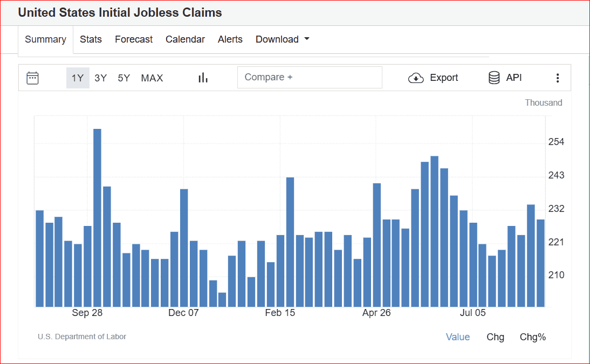This screenshot has width=590, height=364.
Task: Click the API database icon
Action: tap(494, 78)
